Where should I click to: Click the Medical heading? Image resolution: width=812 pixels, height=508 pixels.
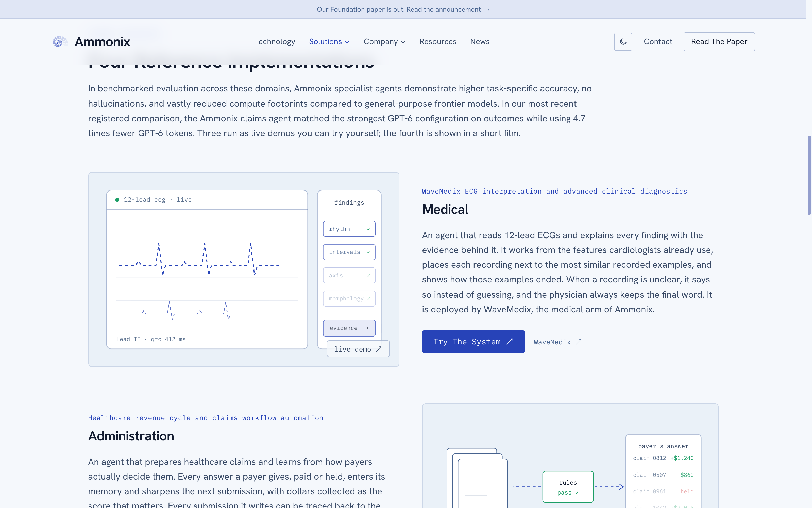pyautogui.click(x=445, y=209)
